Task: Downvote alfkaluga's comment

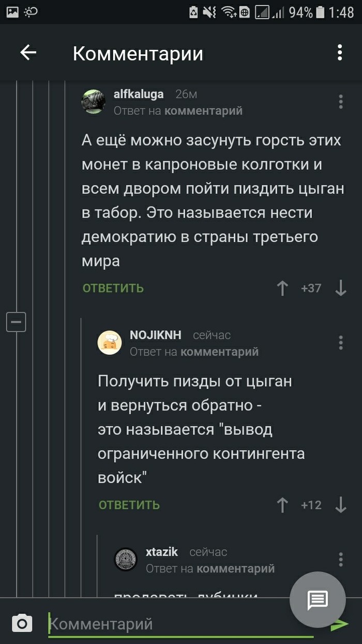Action: pos(341,288)
